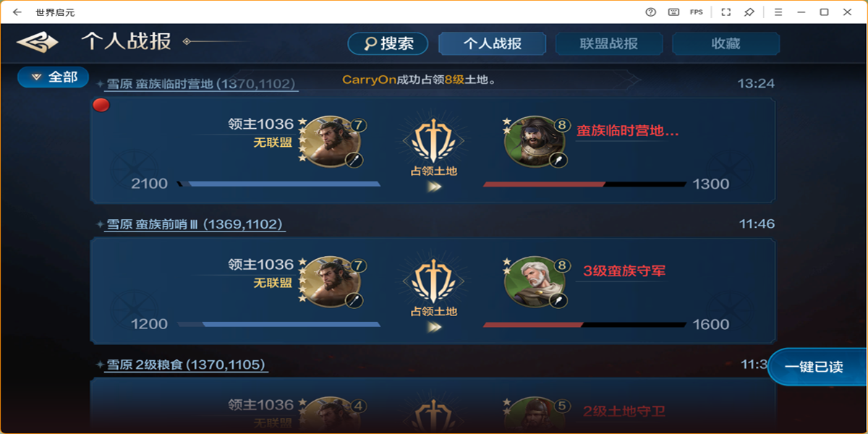The height and width of the screenshot is (434, 868).
Task: Toggle the FPS display icon
Action: pyautogui.click(x=696, y=12)
